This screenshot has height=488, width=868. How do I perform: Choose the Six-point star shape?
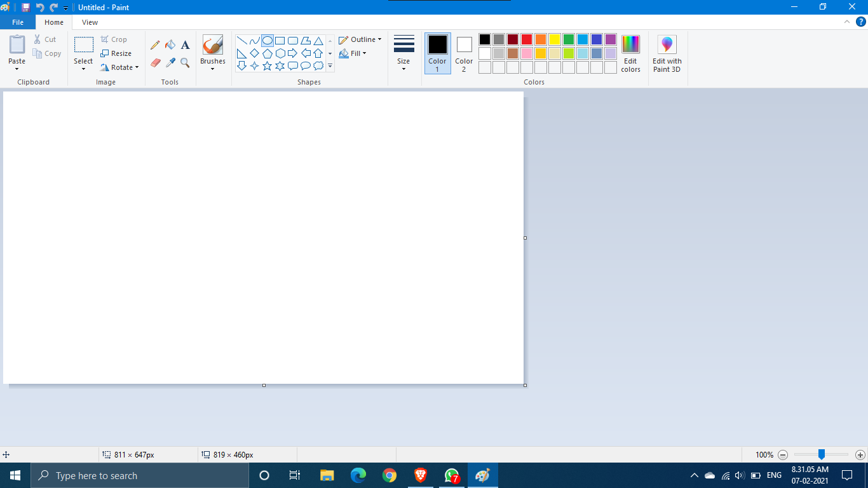click(x=280, y=65)
